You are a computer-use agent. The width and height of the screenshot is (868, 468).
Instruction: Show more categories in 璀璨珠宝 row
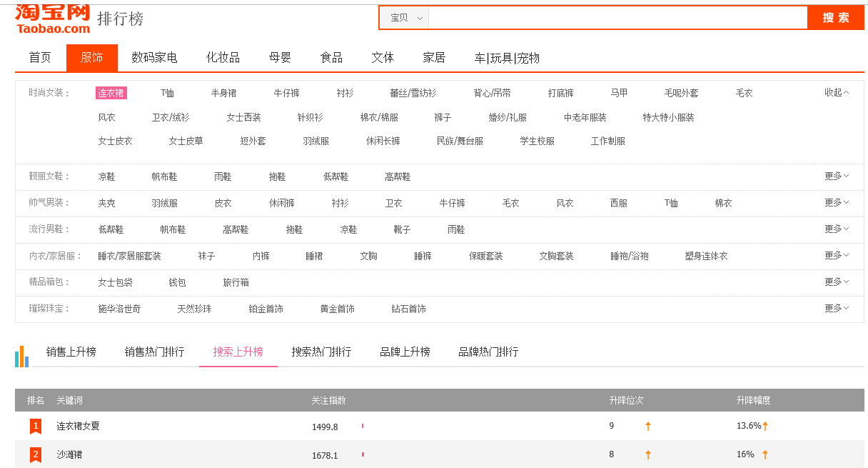837,308
